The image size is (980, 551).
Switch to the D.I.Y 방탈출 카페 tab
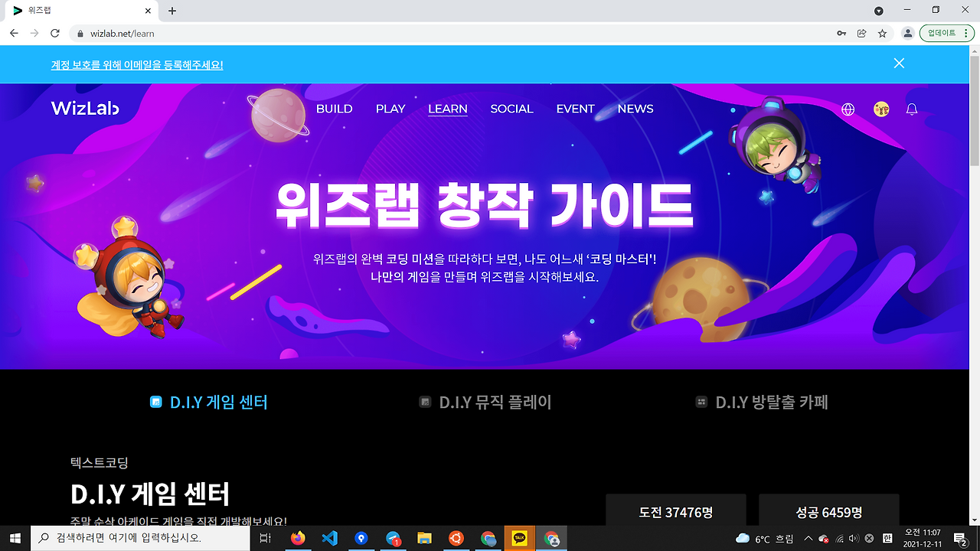click(x=762, y=402)
